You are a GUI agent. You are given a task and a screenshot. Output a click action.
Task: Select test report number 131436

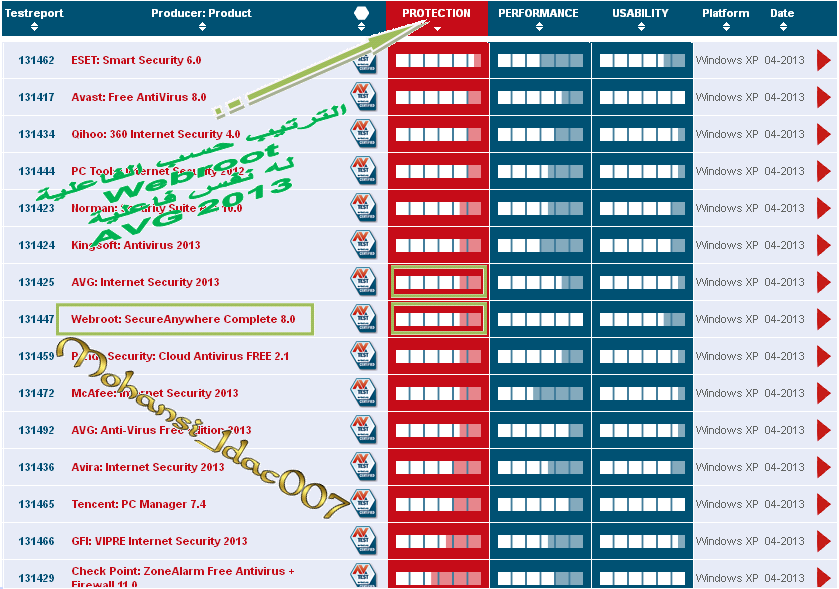(36, 467)
